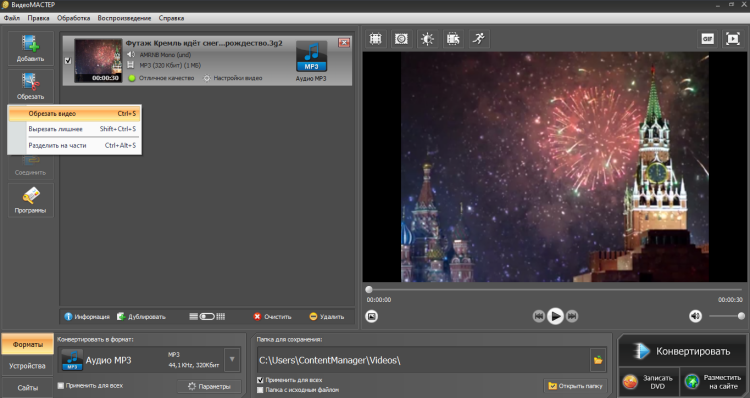Open the Обработка menu
750x398 pixels.
73,18
